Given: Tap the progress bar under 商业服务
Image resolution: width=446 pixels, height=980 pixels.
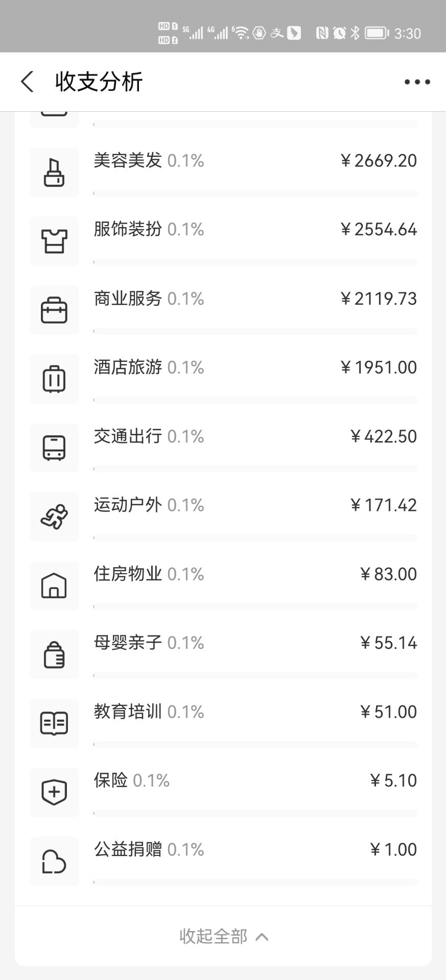Looking at the screenshot, I should [255, 331].
